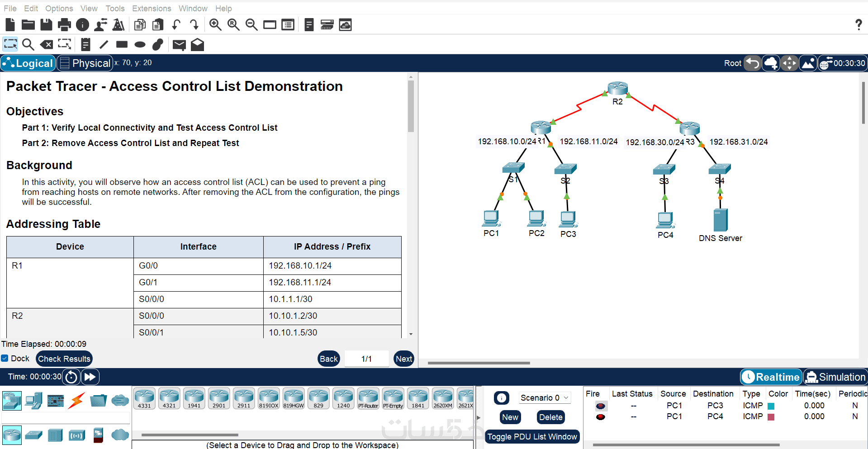Click Toggle PDU List Window button
This screenshot has height=449, width=868.
point(532,437)
